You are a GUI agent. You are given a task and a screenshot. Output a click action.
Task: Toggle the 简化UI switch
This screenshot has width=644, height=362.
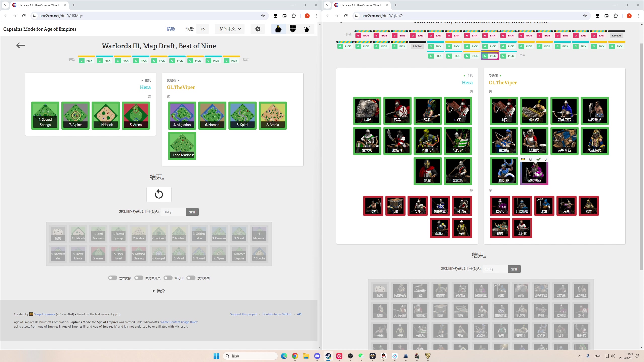(168, 278)
